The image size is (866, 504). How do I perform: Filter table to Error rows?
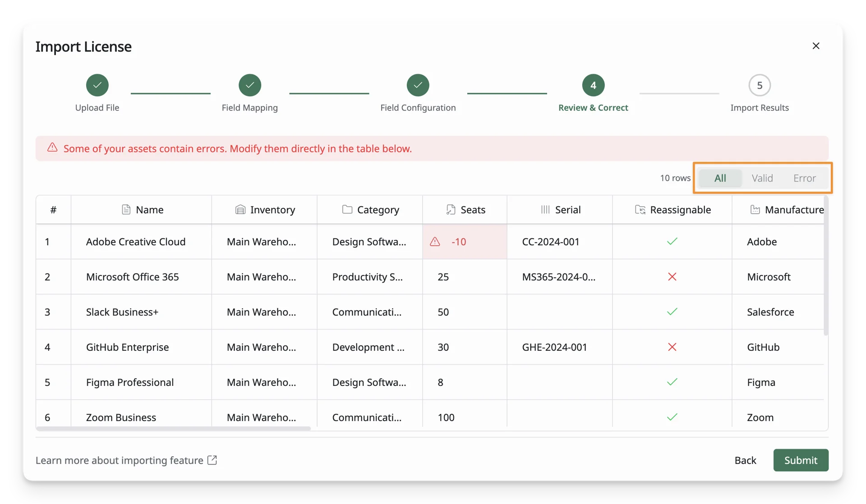click(x=805, y=178)
